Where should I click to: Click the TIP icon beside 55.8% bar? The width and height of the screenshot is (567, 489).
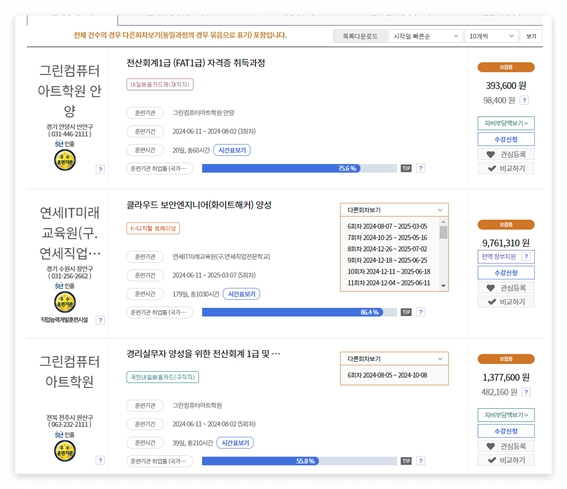pos(406,461)
